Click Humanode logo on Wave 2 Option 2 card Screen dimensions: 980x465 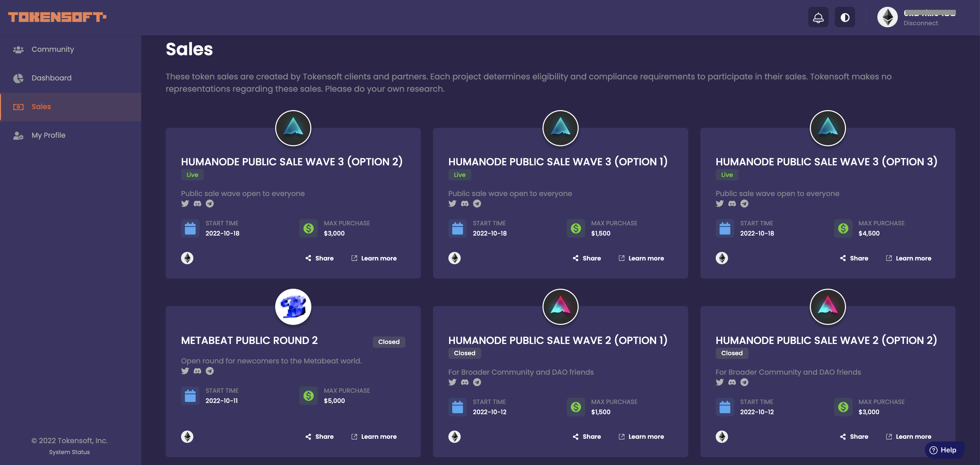(x=828, y=307)
